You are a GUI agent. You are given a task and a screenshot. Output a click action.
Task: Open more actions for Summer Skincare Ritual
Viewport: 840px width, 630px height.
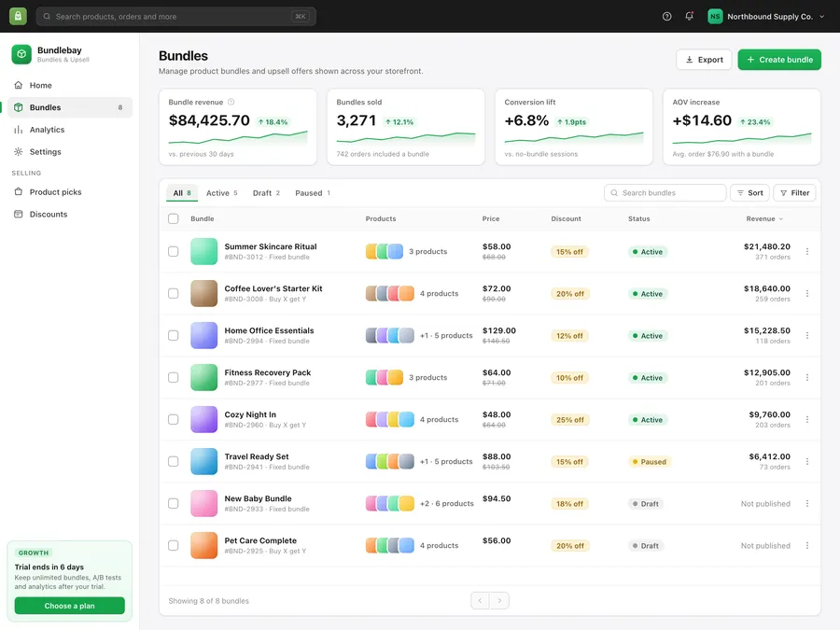(x=807, y=251)
